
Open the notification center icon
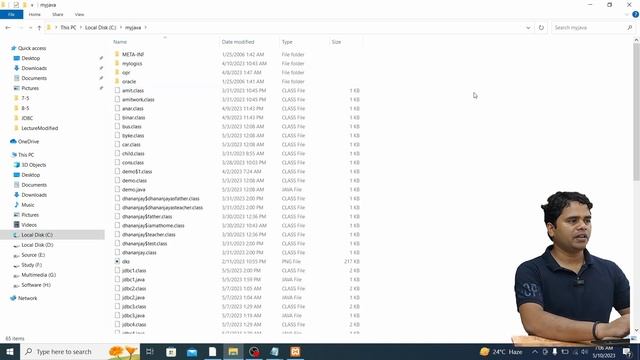click(x=627, y=352)
